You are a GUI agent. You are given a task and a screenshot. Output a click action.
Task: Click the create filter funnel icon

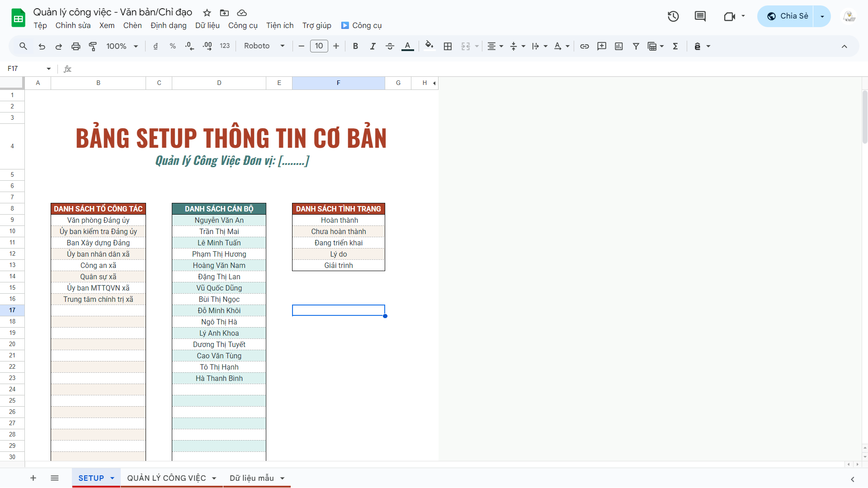[636, 46]
